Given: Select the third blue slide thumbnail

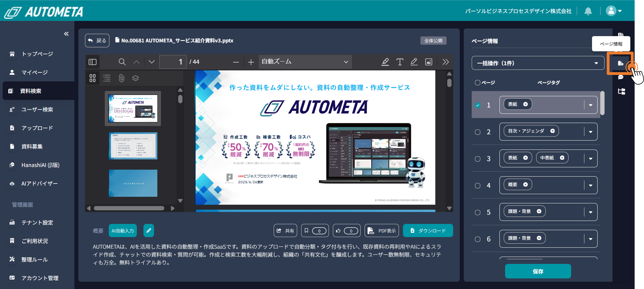Looking at the screenshot, I should 133,183.
